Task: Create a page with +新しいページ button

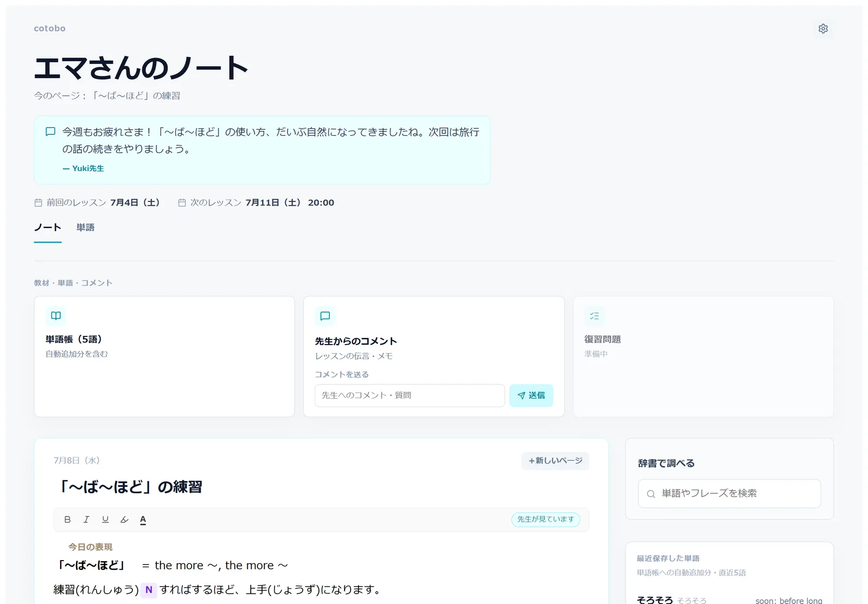Action: 555,461
